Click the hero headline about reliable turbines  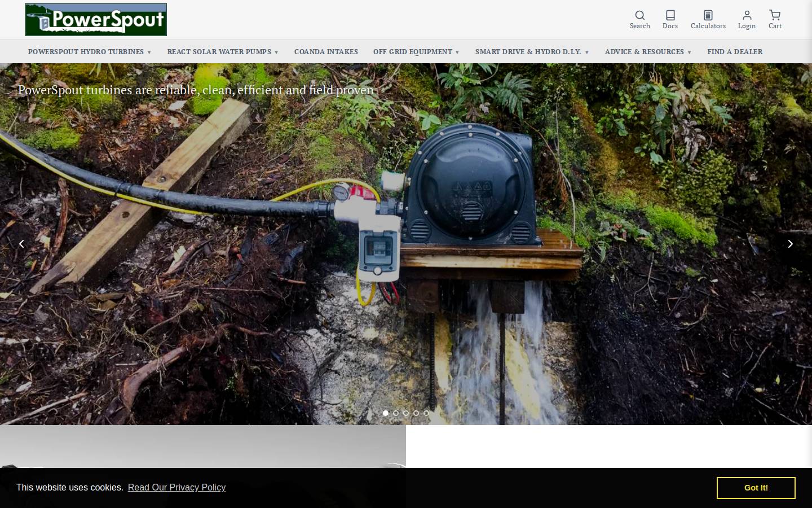coord(196,90)
